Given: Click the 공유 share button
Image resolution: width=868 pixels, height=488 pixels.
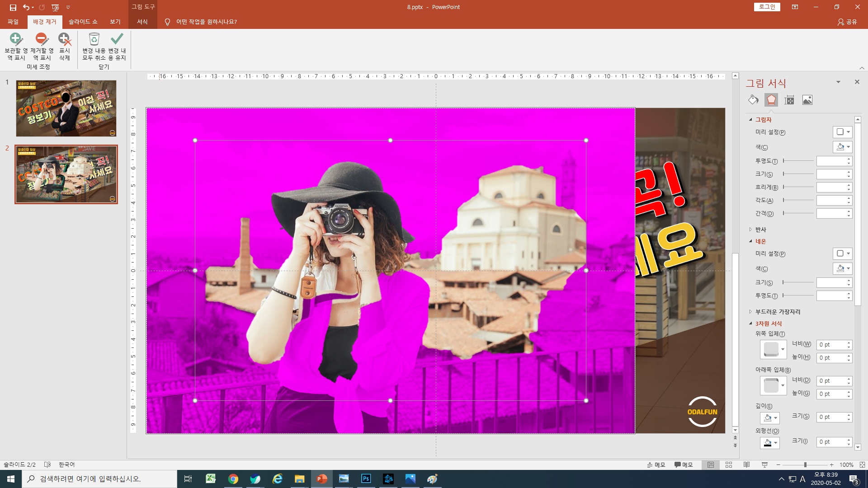Looking at the screenshot, I should pyautogui.click(x=847, y=22).
